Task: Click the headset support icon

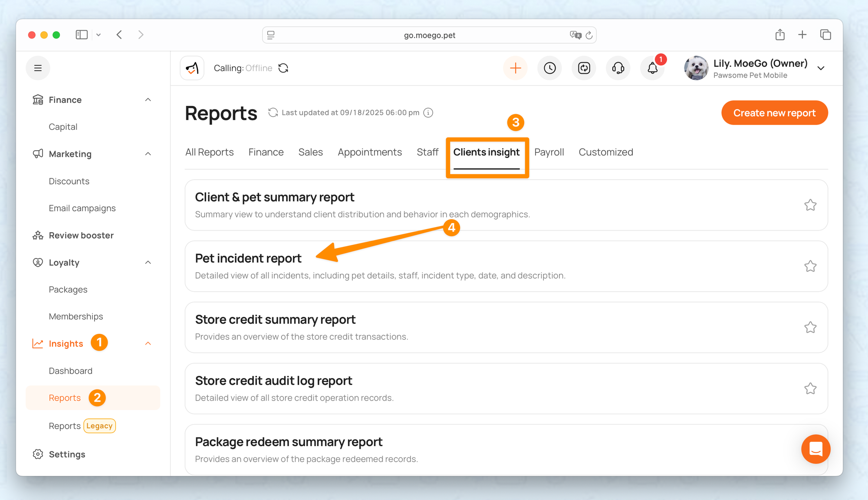Action: pos(618,68)
